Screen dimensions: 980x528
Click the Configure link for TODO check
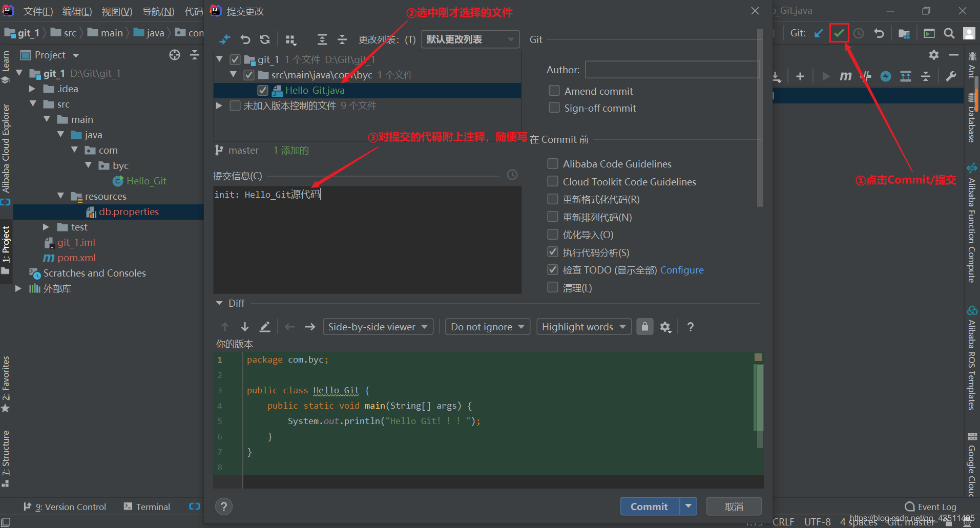tap(681, 270)
